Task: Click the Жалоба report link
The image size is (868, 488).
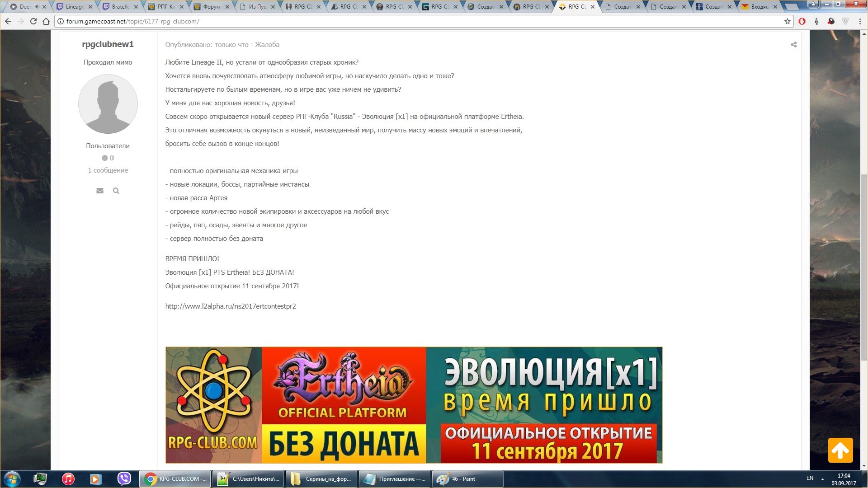Action: point(267,45)
